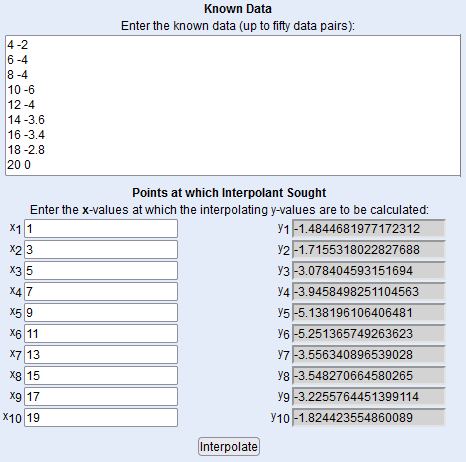Select the x1 input field containing 1

pos(101,229)
